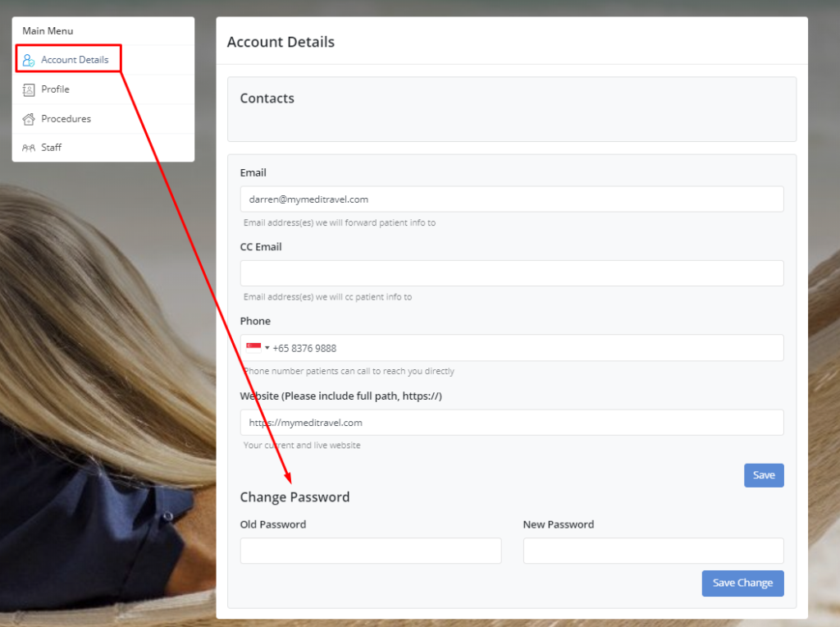Click 'Phone number patients can call' hint text

pyautogui.click(x=349, y=371)
